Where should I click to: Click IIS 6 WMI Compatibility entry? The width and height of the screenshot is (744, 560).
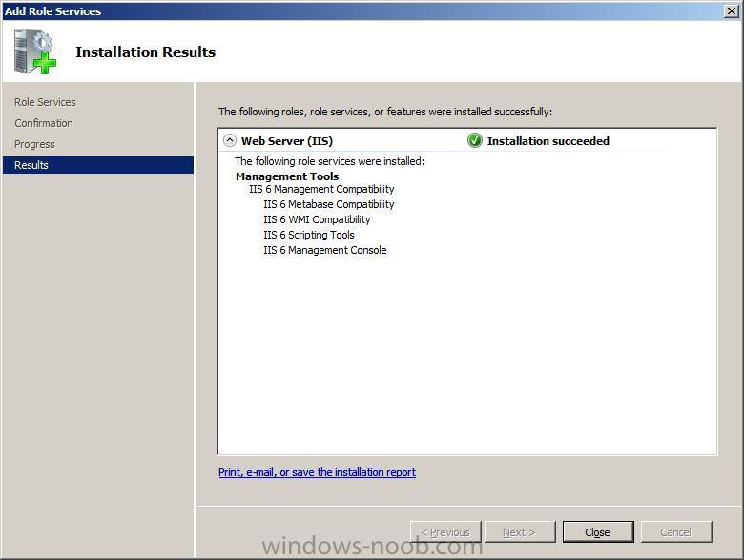tap(317, 219)
